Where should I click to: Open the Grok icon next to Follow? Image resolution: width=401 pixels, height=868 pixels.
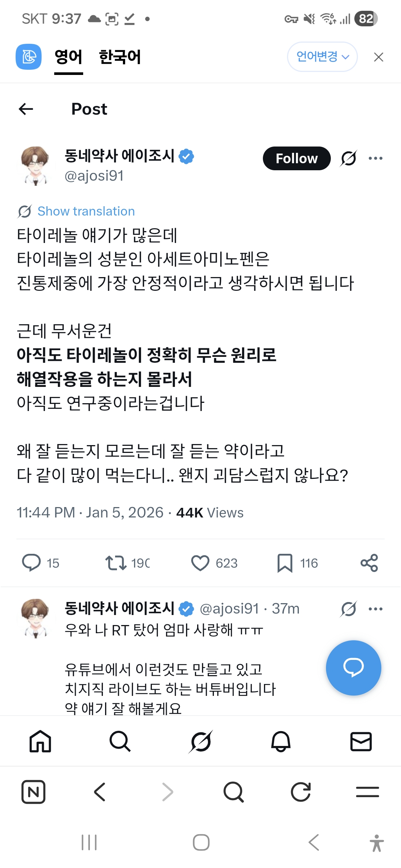(x=349, y=158)
